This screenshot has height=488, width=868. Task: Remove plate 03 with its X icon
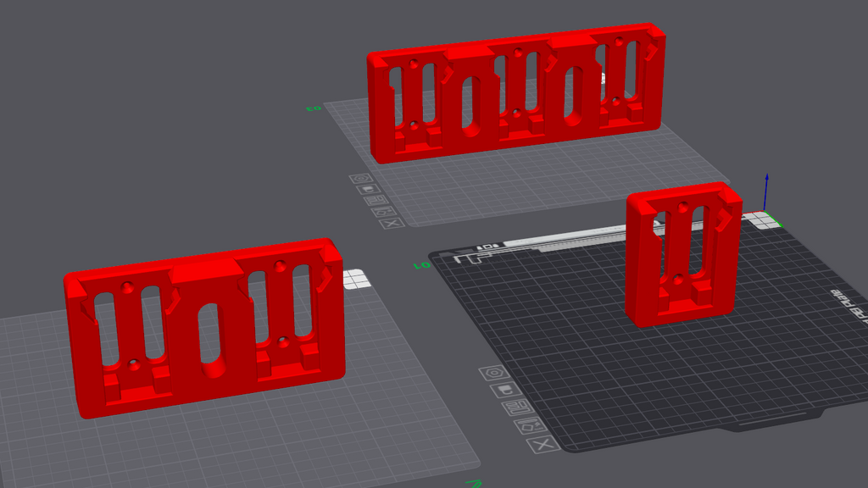pos(392,223)
